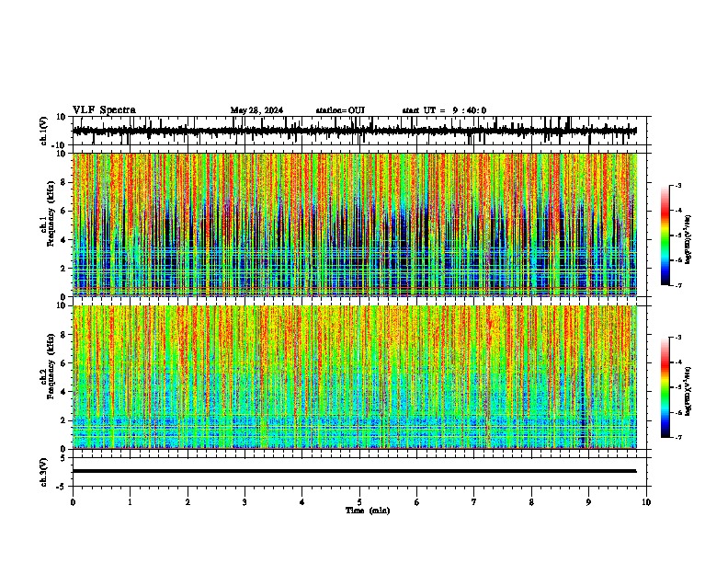
Task: Click the time axis tick label "3"
Action: [245, 502]
